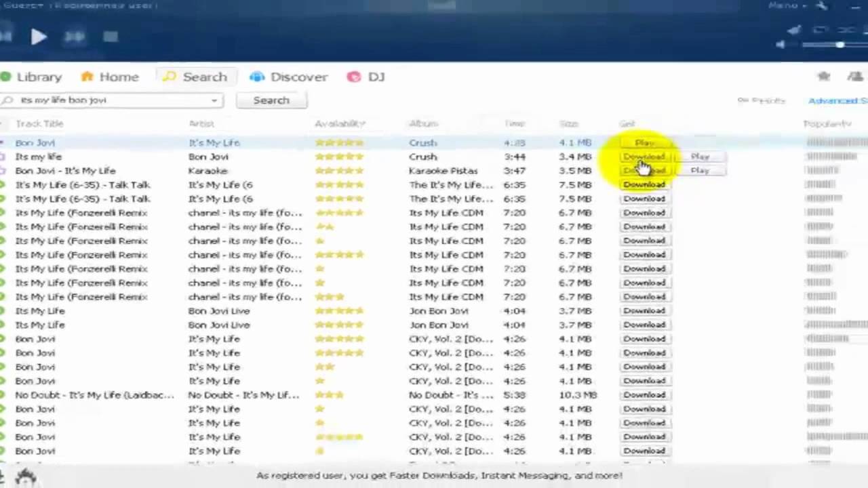
Task: Sort results by Artist column header
Action: (x=201, y=123)
